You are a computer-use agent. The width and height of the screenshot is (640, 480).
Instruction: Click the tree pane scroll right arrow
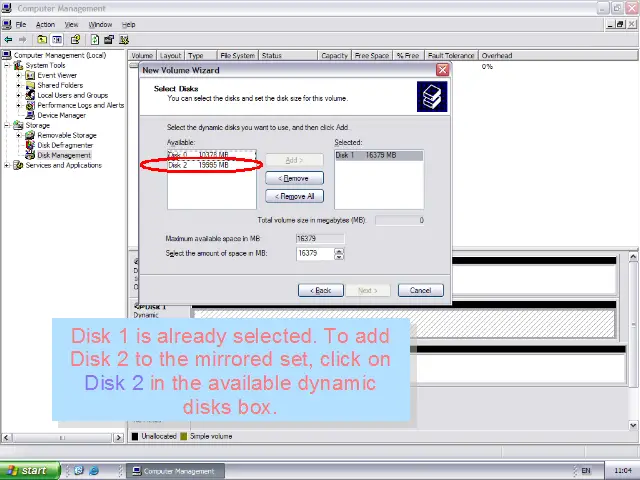coord(118,438)
